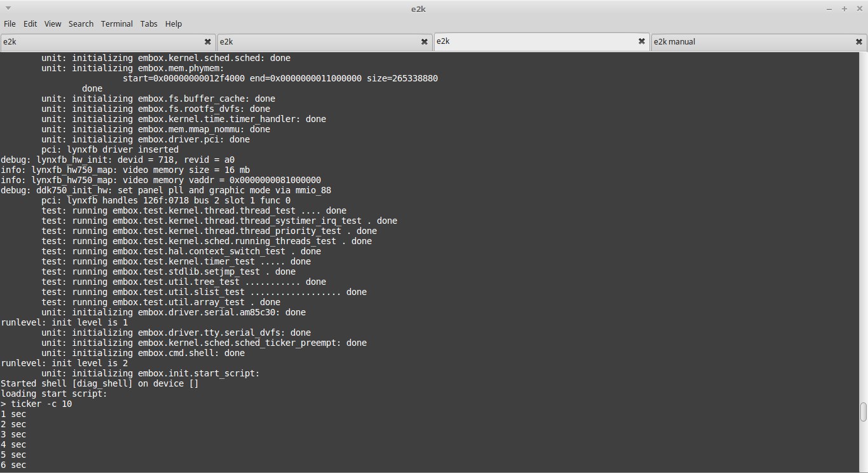Click the 'ticker -c 10' command line
This screenshot has width=868, height=473.
[x=36, y=404]
